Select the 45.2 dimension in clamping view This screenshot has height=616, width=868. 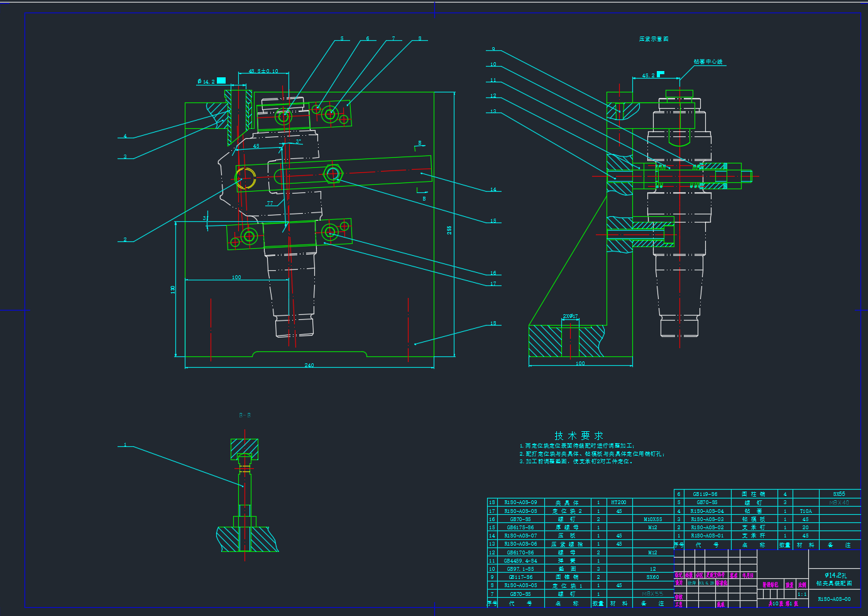tap(648, 75)
